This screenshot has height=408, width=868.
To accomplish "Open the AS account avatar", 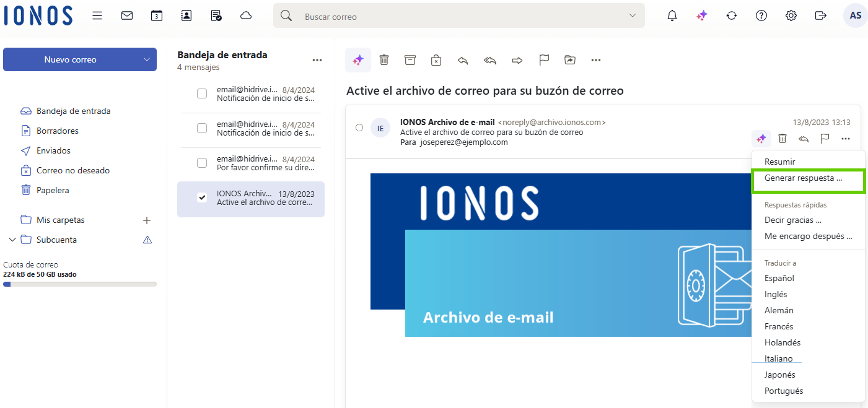I will coord(856,15).
